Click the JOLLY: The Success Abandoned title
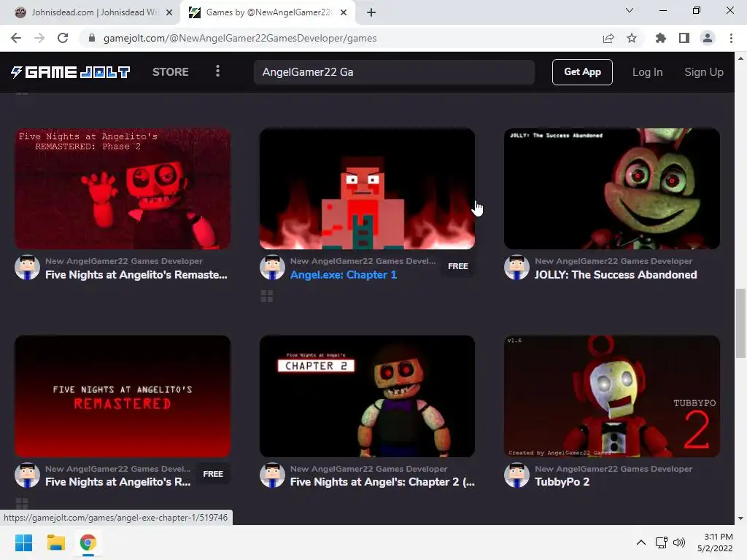 pyautogui.click(x=616, y=275)
